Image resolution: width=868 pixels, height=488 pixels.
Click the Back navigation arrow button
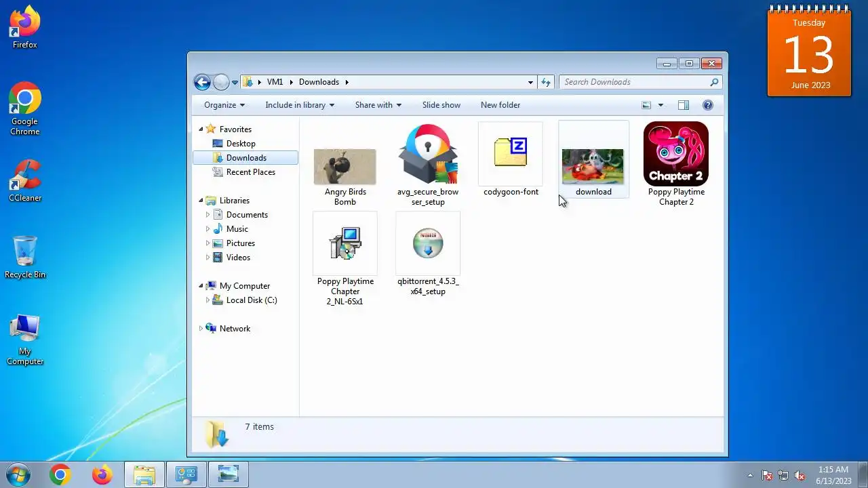[202, 82]
